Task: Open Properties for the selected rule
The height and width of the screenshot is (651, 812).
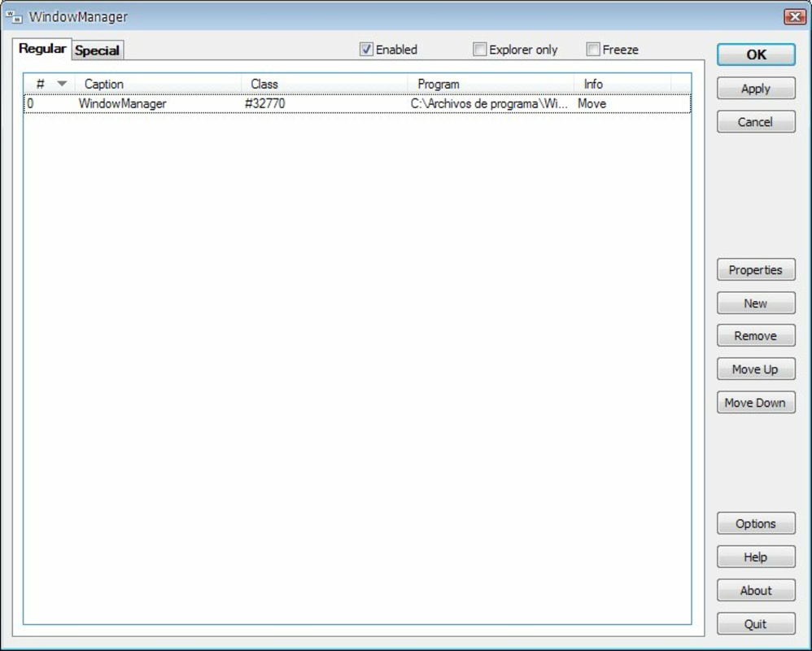Action: [x=756, y=269]
